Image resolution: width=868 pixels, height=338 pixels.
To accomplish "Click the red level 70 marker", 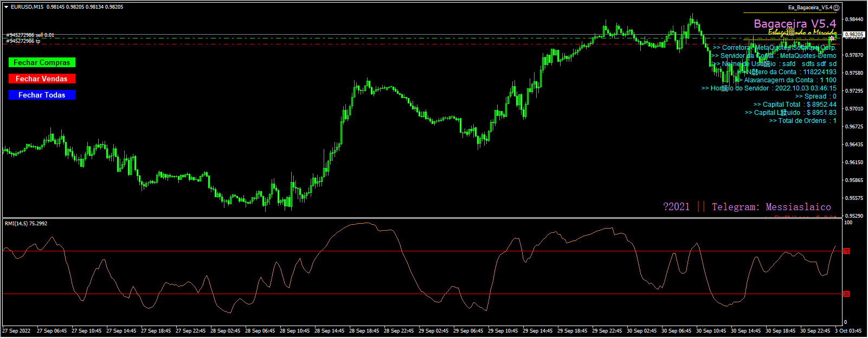I will coord(846,251).
